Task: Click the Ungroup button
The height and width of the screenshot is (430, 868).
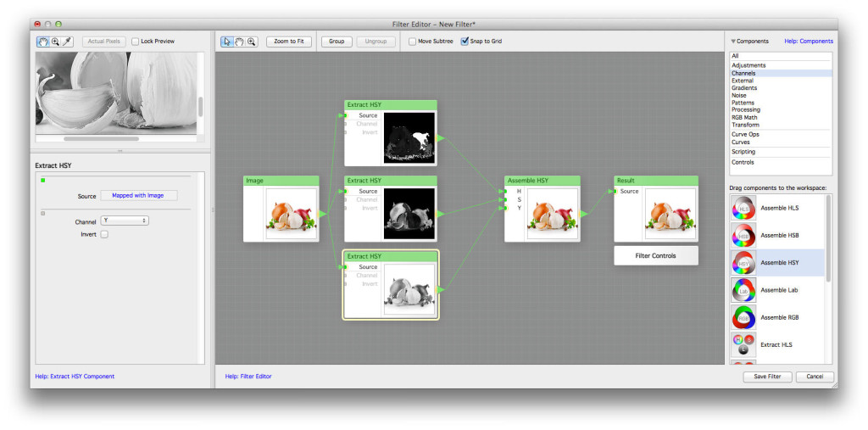Action: 376,41
